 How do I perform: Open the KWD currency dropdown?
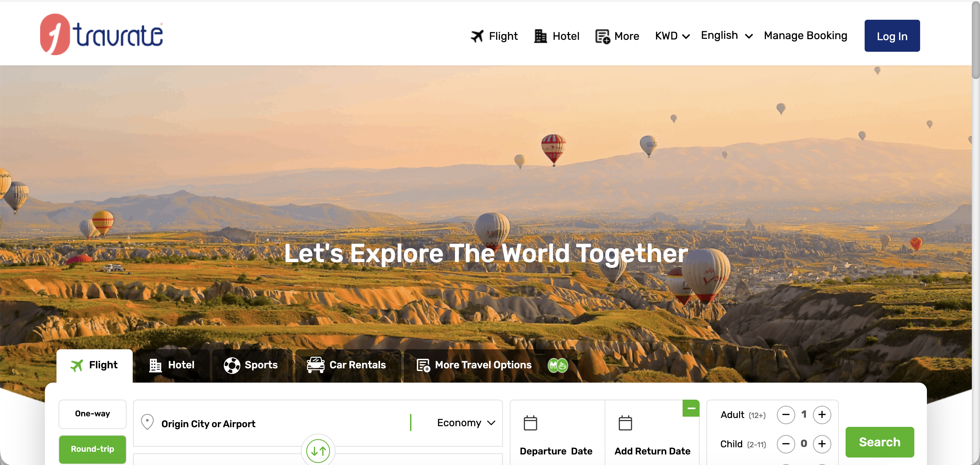(x=672, y=36)
